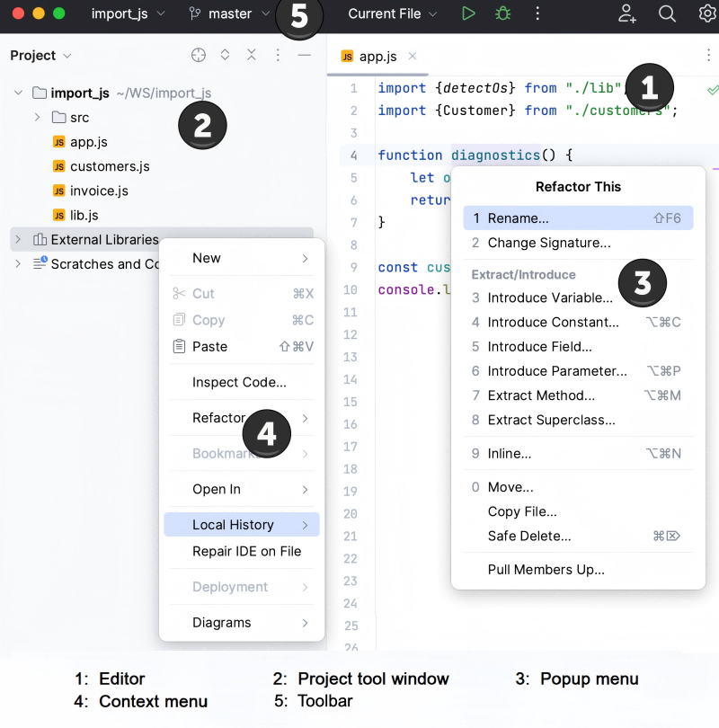Click the JS icon of lib.js
Screen dimensions: 719x728
(59, 215)
